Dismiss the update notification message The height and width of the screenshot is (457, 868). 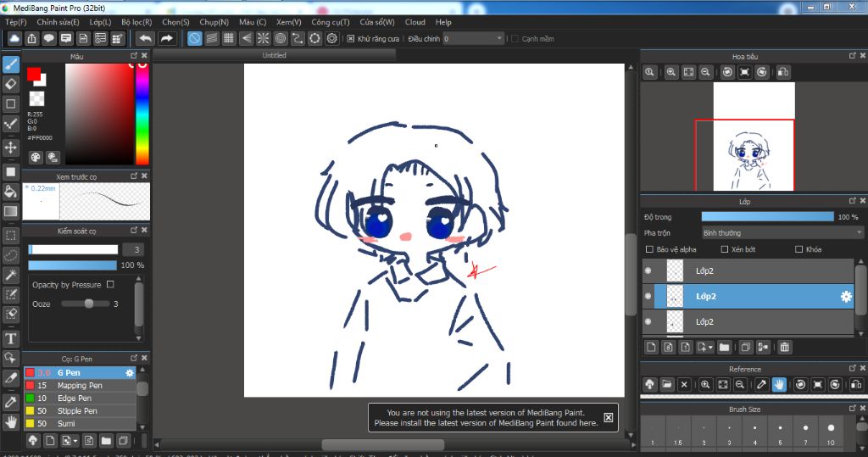click(x=608, y=418)
